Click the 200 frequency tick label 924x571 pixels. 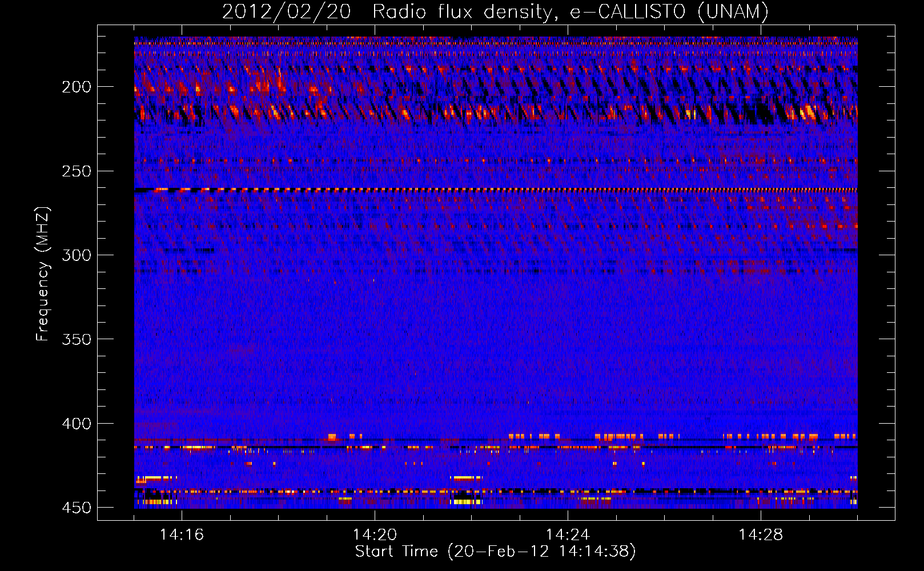[x=77, y=87]
